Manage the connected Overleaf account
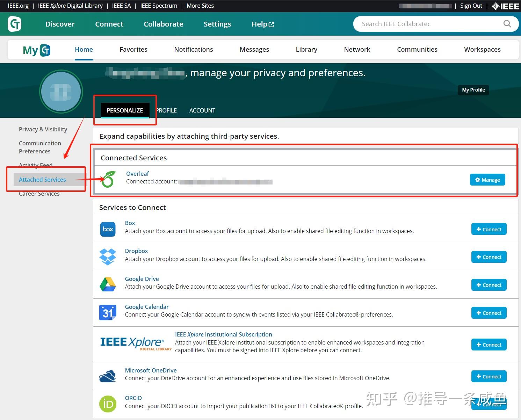Viewport: 521px width, 420px height. tap(487, 180)
